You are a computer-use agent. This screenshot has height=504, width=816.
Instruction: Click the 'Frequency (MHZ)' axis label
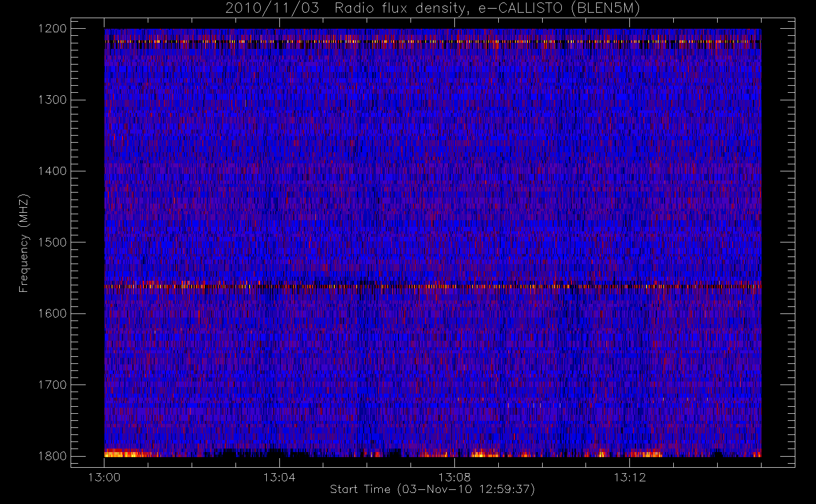click(23, 243)
